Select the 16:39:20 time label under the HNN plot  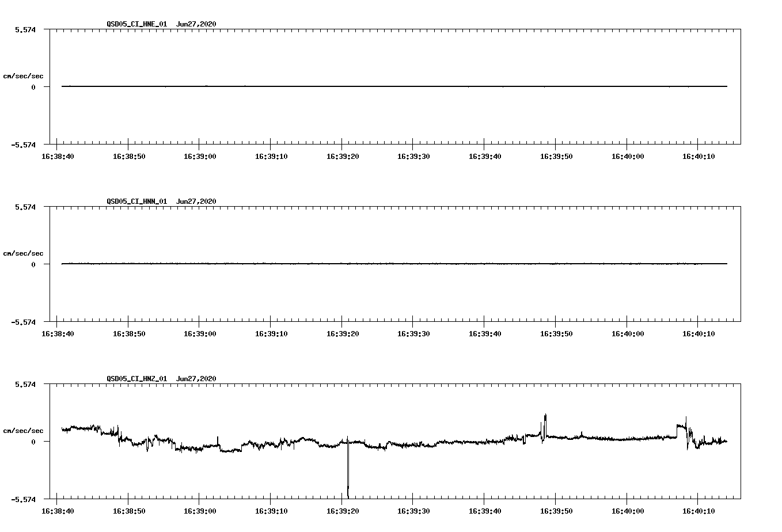(x=342, y=333)
